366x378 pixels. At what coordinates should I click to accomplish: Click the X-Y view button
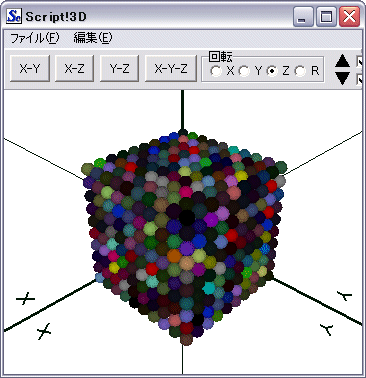(x=30, y=69)
